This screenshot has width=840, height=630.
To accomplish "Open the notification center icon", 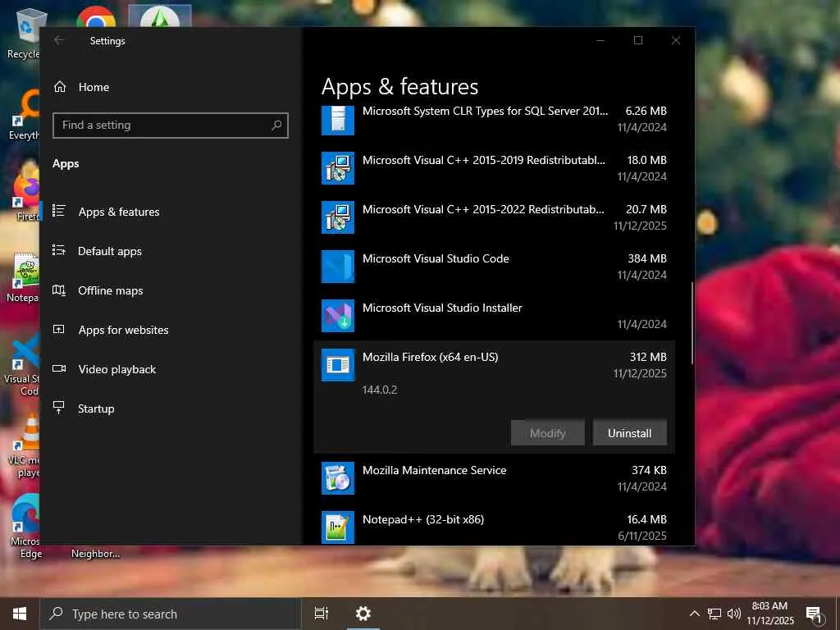I will click(x=815, y=614).
